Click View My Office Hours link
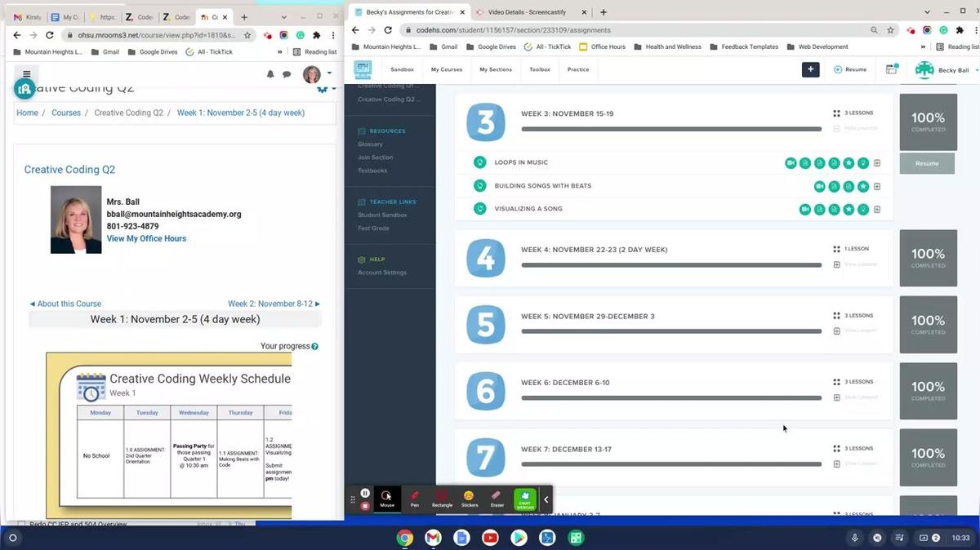This screenshot has height=550, width=980. point(146,238)
